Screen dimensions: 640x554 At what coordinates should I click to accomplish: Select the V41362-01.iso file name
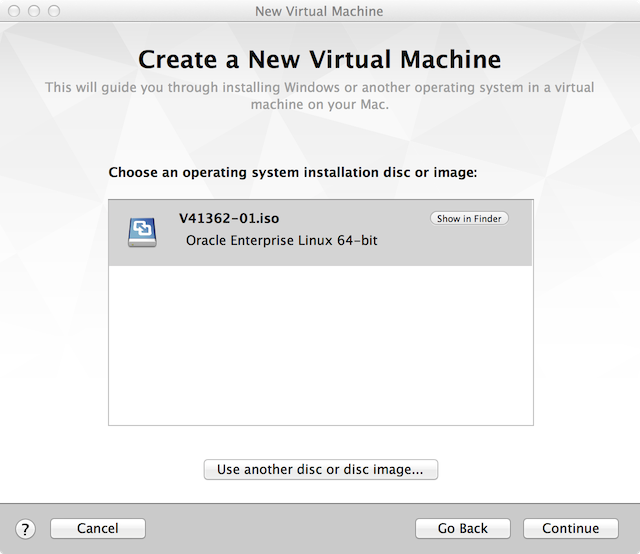click(229, 218)
